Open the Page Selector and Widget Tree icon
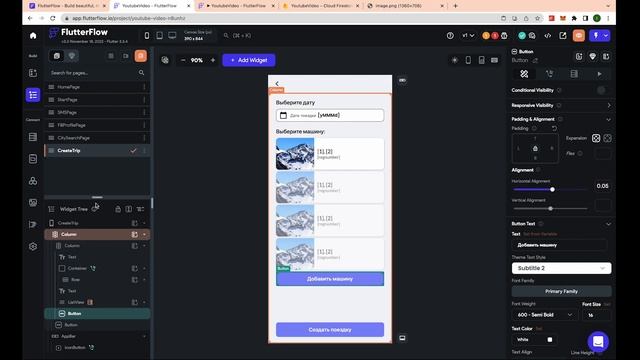The width and height of the screenshot is (640, 360). point(33,95)
